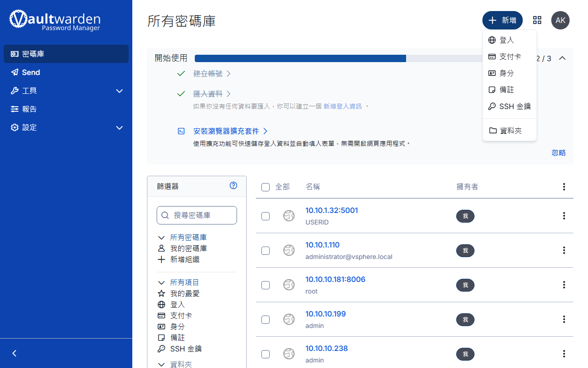588x368 pixels.
Task: Expand the 工具 sidebar menu chevron
Action: coord(119,91)
